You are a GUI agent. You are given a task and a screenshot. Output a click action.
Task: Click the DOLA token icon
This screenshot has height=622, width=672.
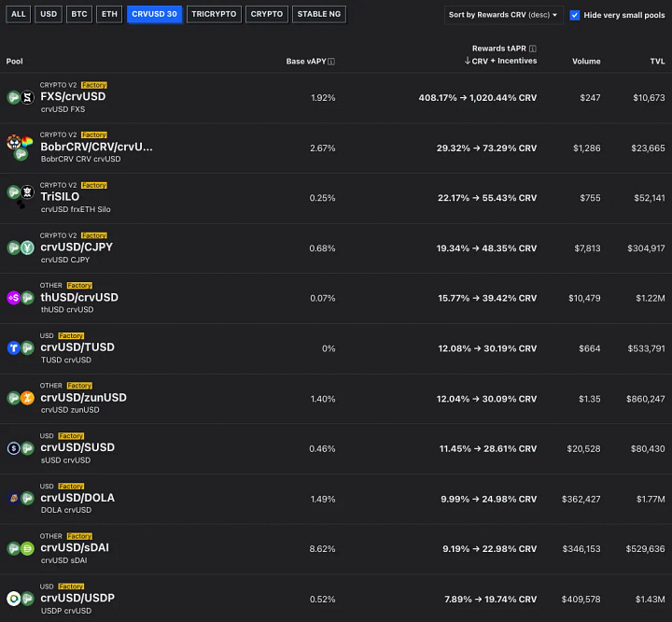(14, 499)
